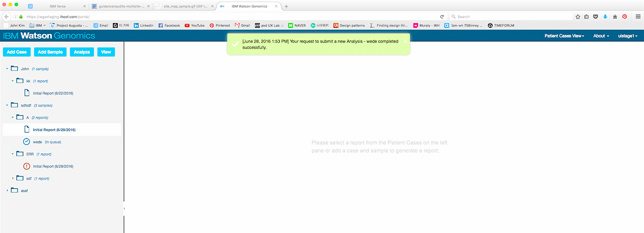Open the Project Augusta bookmark
Viewport: 644px width, 233px height.
(x=68, y=25)
